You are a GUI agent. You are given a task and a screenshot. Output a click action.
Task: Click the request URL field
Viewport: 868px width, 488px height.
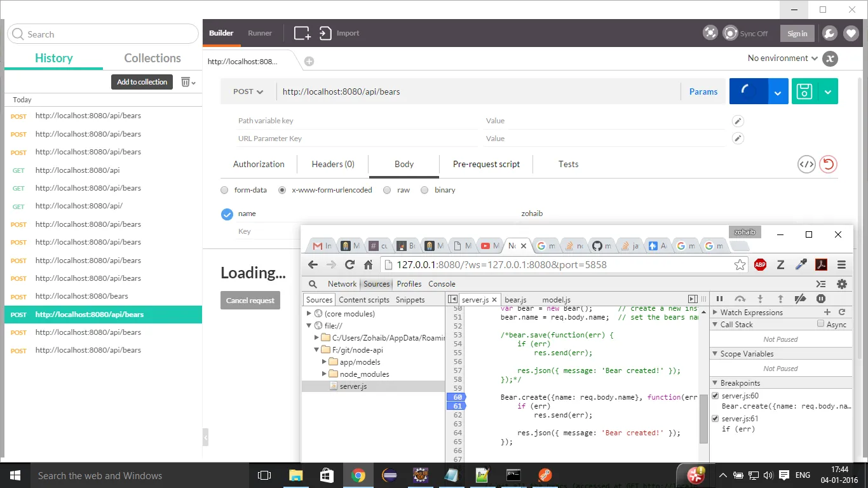(480, 91)
